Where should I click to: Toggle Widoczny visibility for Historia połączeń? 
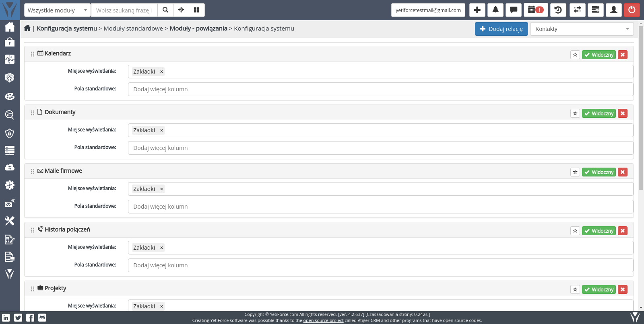click(599, 231)
